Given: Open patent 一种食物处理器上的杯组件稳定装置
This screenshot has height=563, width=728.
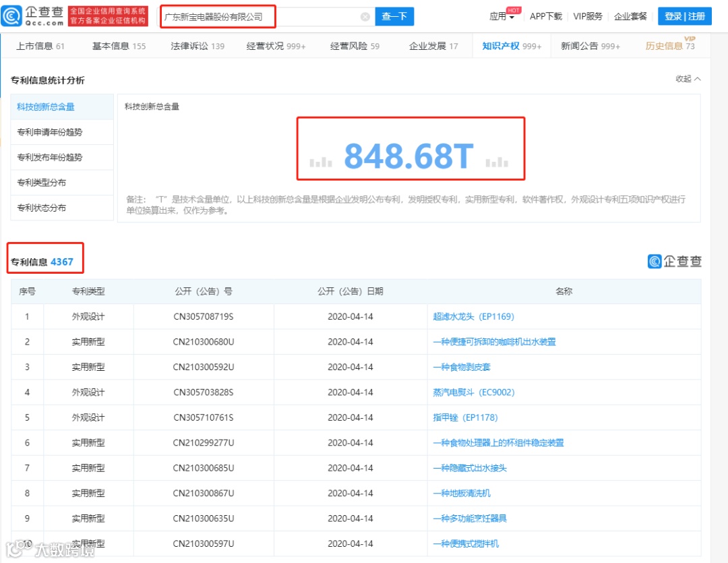Looking at the screenshot, I should pyautogui.click(x=498, y=443).
